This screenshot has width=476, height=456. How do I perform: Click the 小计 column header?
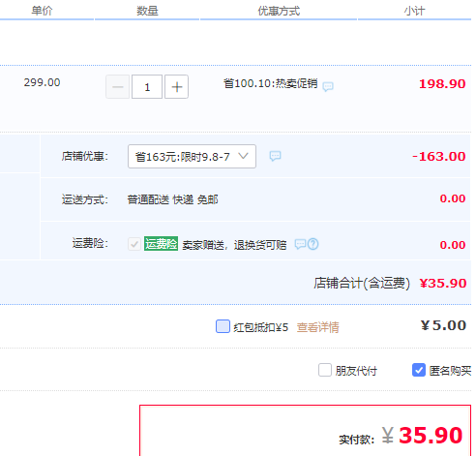click(415, 11)
